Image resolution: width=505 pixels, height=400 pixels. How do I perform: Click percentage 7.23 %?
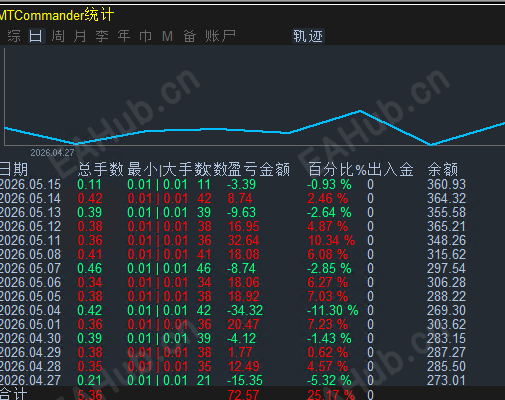pyautogui.click(x=328, y=324)
